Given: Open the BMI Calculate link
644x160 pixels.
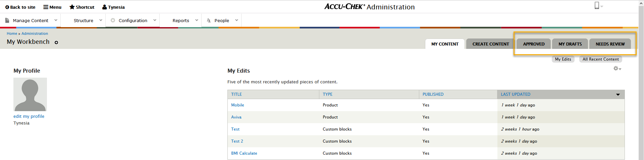Looking at the screenshot, I should pos(244,153).
